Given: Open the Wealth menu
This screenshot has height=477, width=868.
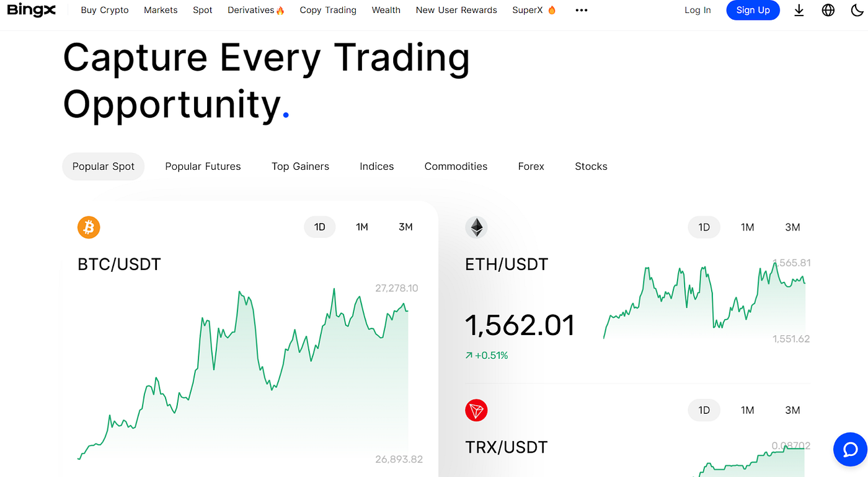Looking at the screenshot, I should 386,10.
